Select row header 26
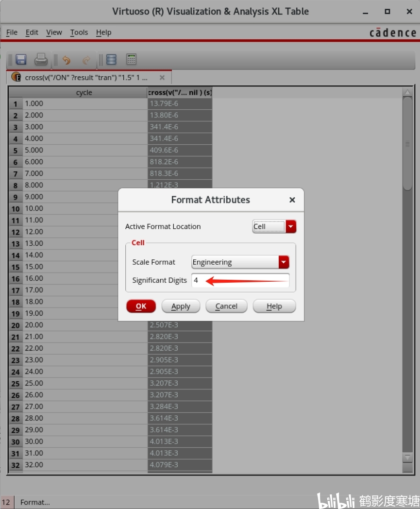 coord(15,395)
